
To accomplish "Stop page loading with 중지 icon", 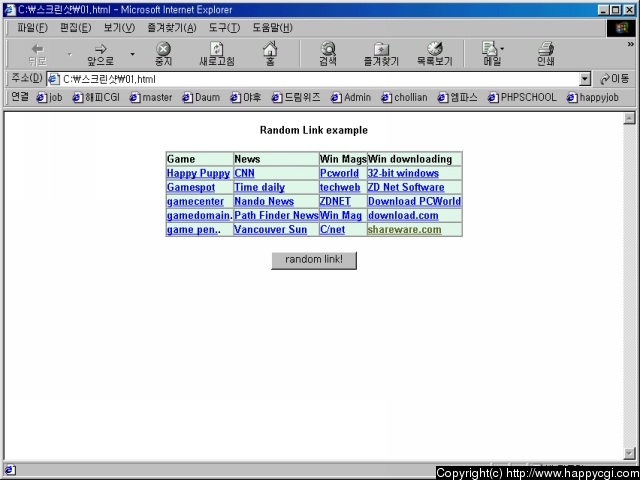I will (163, 53).
